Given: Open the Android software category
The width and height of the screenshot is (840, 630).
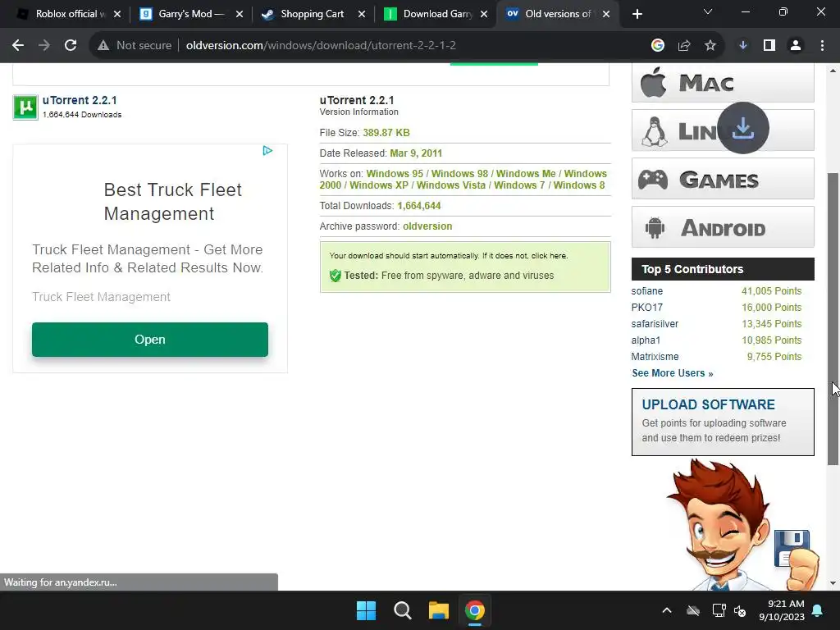Looking at the screenshot, I should coord(723,227).
